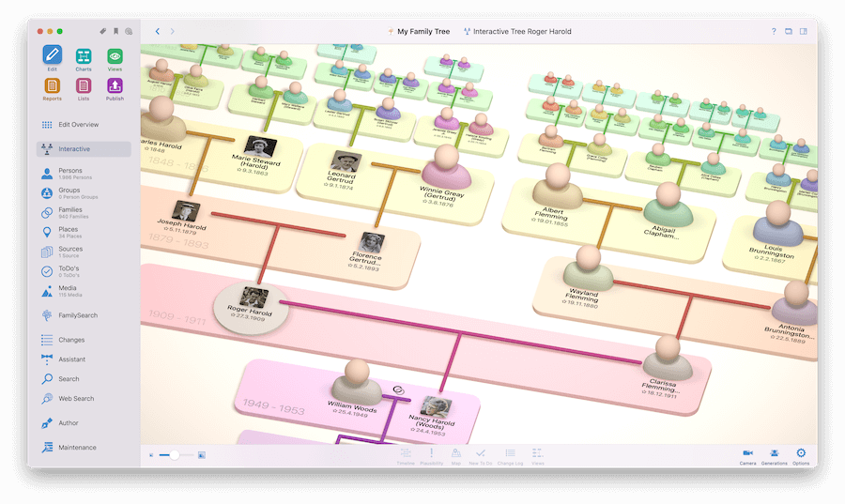
Task: Open Timeline from bottom toolbar
Action: point(406,456)
